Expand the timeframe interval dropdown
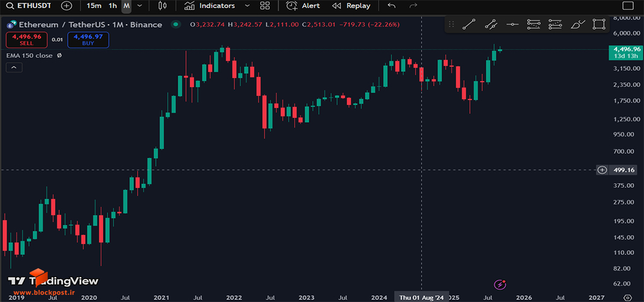This screenshot has width=644, height=302. [140, 6]
